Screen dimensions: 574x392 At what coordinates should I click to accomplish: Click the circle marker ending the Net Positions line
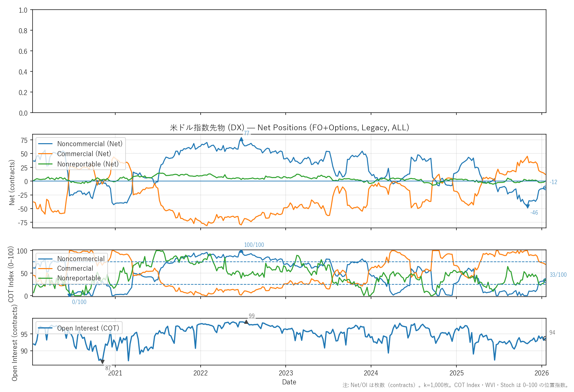(x=545, y=188)
